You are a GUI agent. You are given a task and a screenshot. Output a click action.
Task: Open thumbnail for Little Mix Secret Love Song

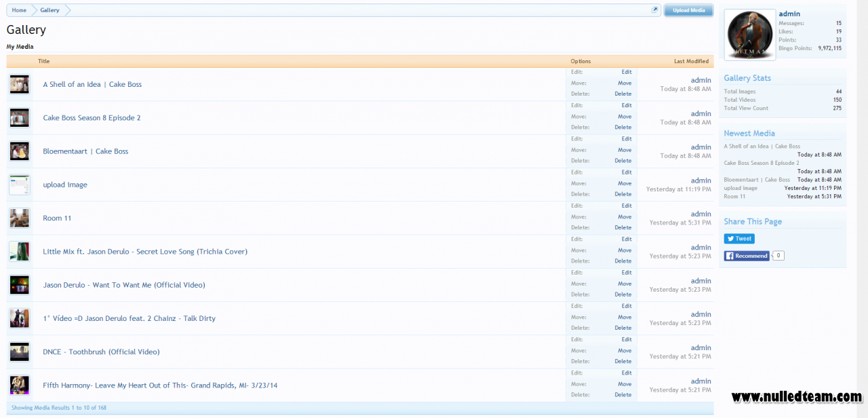(19, 251)
